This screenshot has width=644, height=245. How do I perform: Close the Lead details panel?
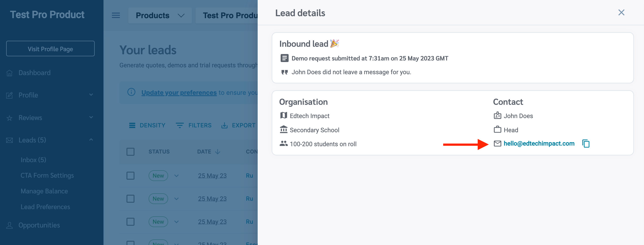[621, 13]
